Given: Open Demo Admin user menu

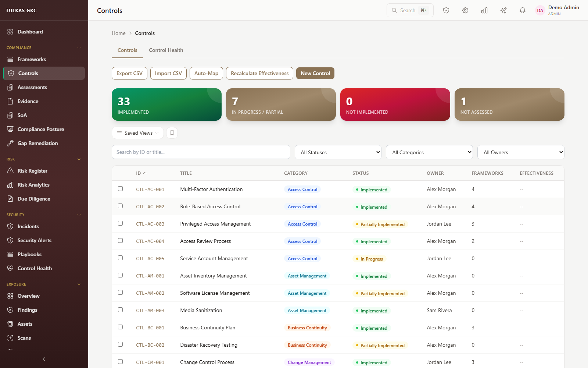Looking at the screenshot, I should pyautogui.click(x=557, y=10).
